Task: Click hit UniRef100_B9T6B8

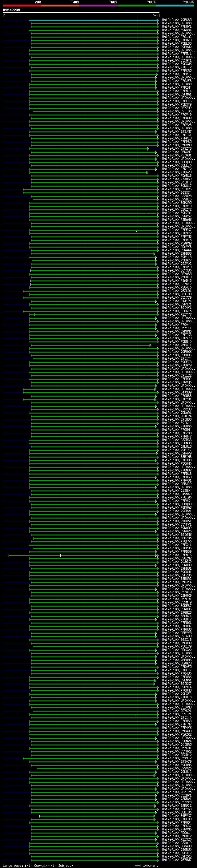Action: click(177, 636)
